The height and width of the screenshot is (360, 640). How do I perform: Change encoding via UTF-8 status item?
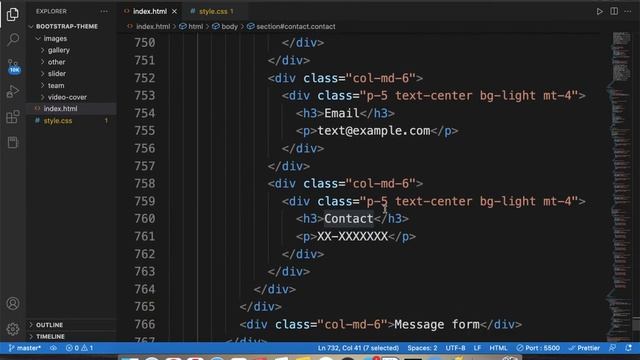tap(455, 348)
